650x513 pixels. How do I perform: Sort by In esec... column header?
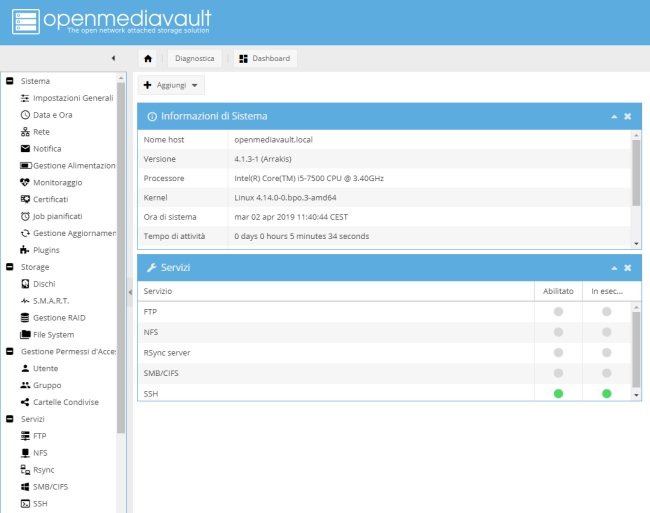pos(607,291)
